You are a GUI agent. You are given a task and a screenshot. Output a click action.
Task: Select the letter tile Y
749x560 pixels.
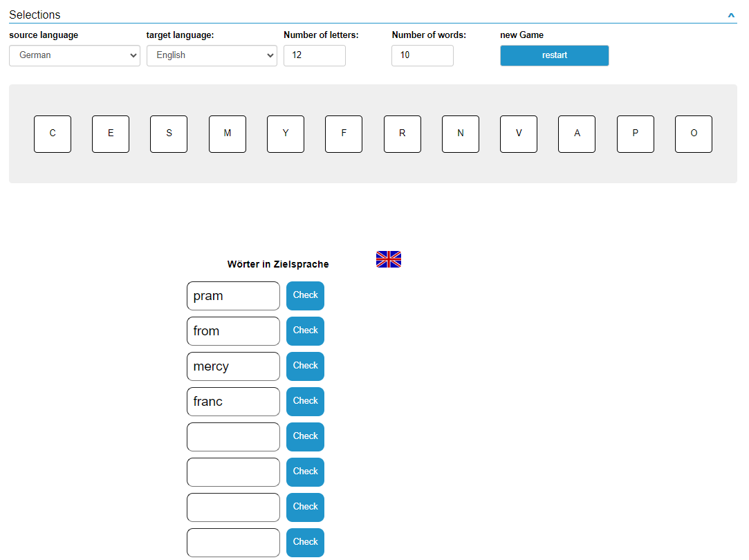pyautogui.click(x=286, y=134)
